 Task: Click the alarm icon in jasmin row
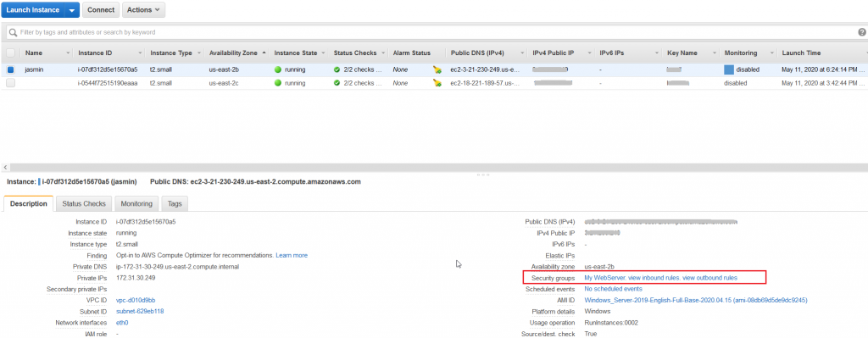coord(437,70)
